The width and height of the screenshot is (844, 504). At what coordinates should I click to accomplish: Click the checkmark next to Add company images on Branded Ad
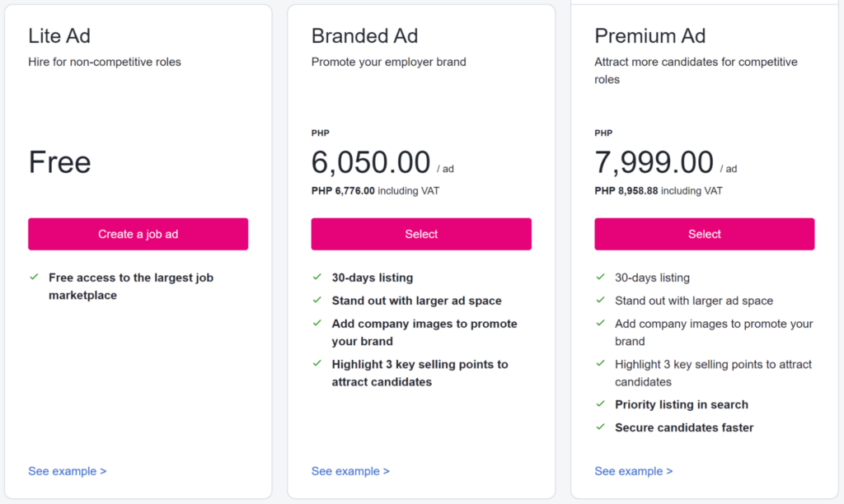pyautogui.click(x=317, y=324)
